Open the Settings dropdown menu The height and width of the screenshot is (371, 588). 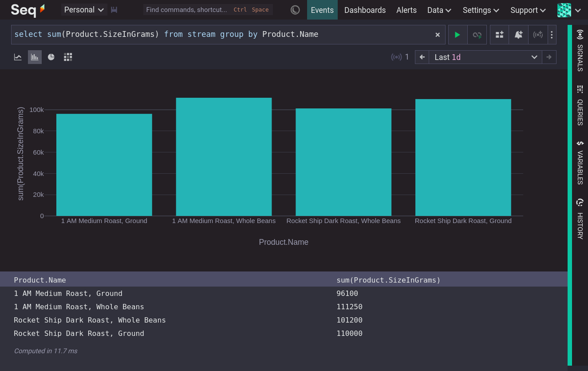pyautogui.click(x=481, y=10)
